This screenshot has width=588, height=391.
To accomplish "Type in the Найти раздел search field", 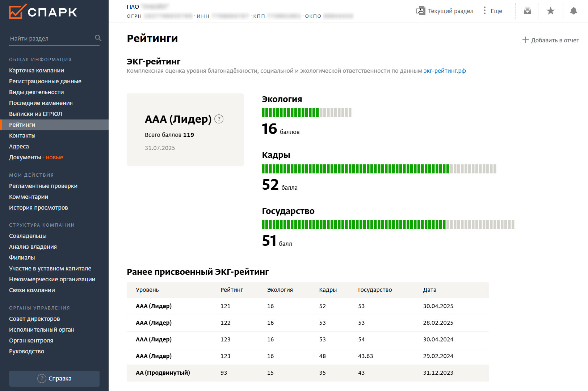I will [x=51, y=38].
